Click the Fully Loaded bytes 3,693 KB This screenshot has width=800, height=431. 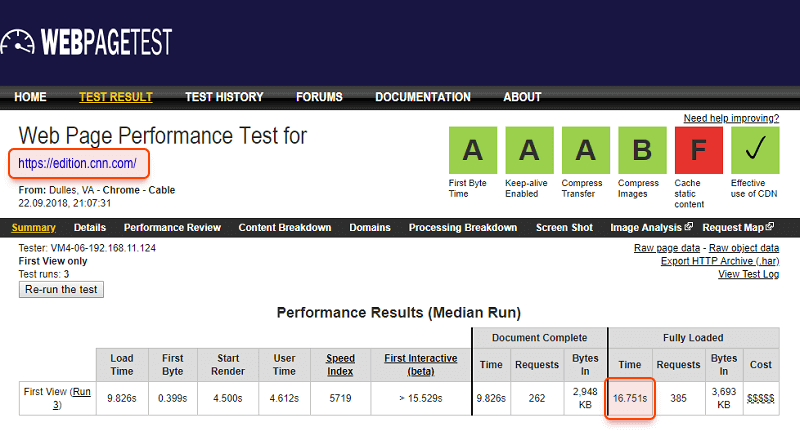(x=724, y=398)
